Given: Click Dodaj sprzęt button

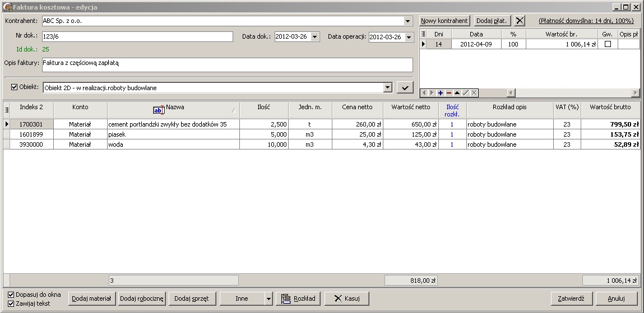Looking at the screenshot, I should click(x=191, y=298).
